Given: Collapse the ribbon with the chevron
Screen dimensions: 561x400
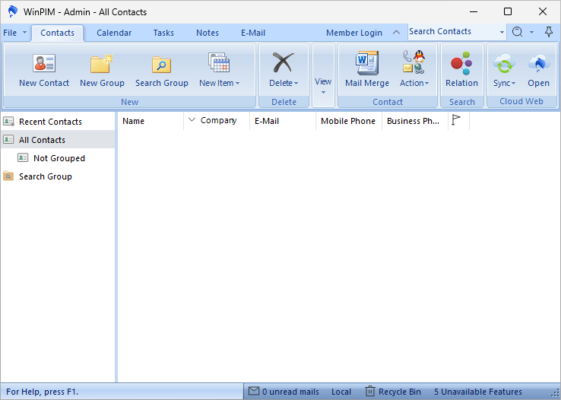Looking at the screenshot, I should coord(396,32).
